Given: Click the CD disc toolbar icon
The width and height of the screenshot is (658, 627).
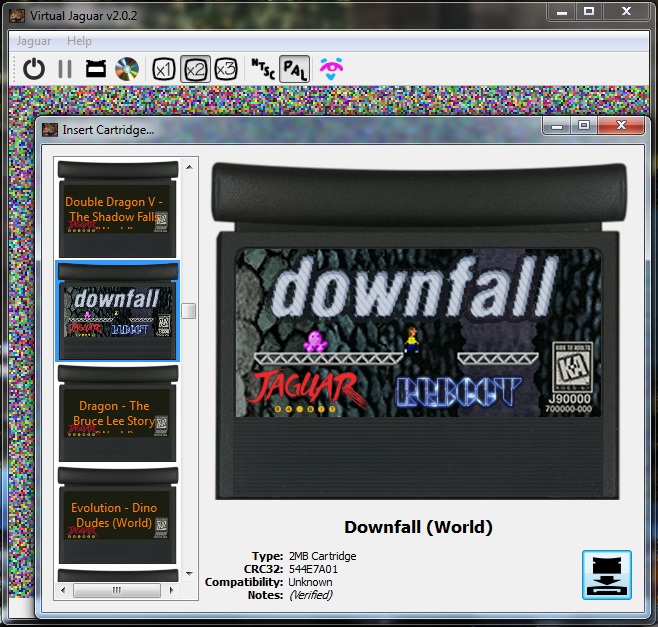Looking at the screenshot, I should (x=127, y=69).
